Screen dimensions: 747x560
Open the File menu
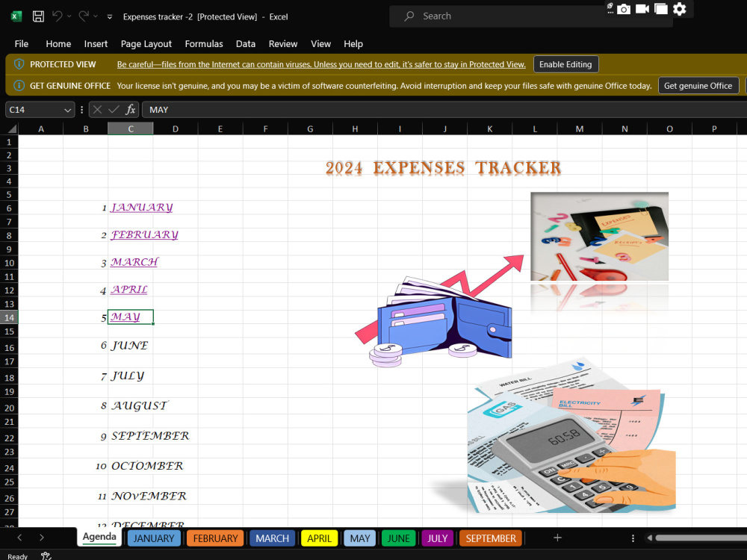tap(22, 44)
